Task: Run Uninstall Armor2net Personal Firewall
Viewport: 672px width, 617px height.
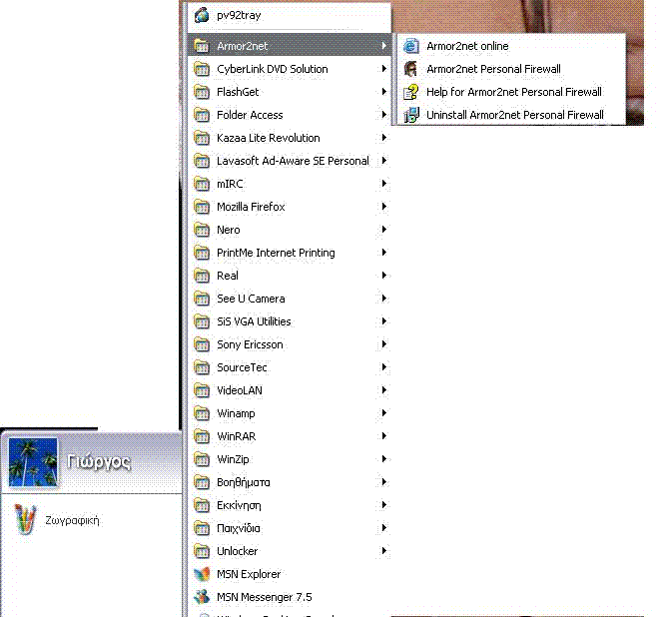Action: click(x=511, y=115)
